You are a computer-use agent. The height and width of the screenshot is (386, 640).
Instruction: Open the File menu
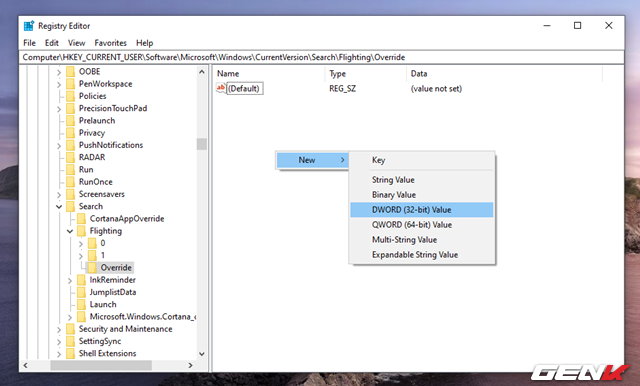coord(29,43)
